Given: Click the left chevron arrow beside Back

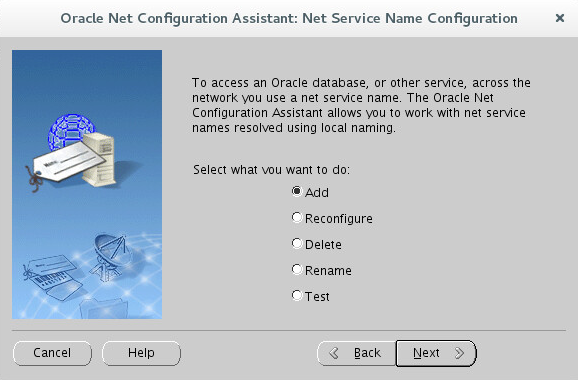Looking at the screenshot, I should coord(334,353).
